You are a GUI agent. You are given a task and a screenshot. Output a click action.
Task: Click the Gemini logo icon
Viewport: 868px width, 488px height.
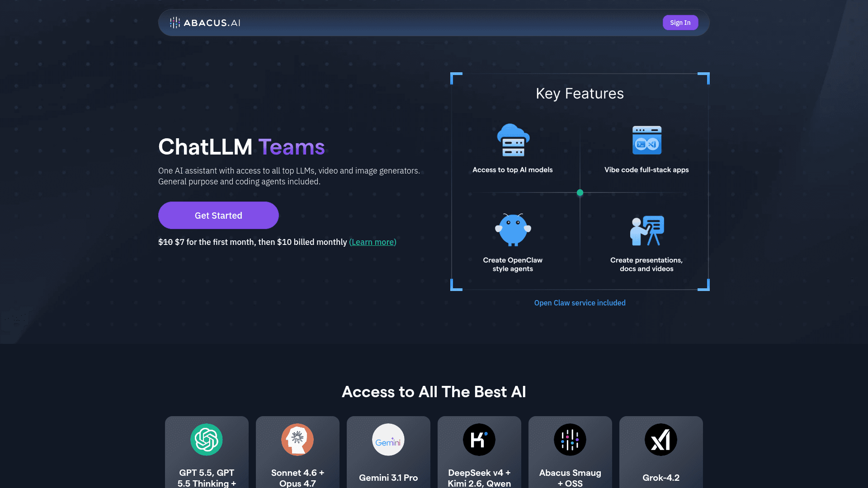tap(388, 440)
